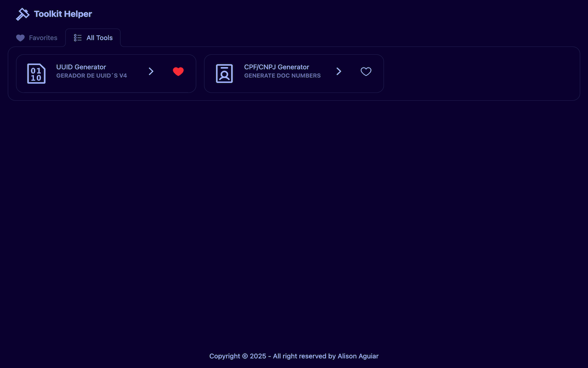Click the copyright footer text
Image resolution: width=588 pixels, height=368 pixels.
[271, 356]
